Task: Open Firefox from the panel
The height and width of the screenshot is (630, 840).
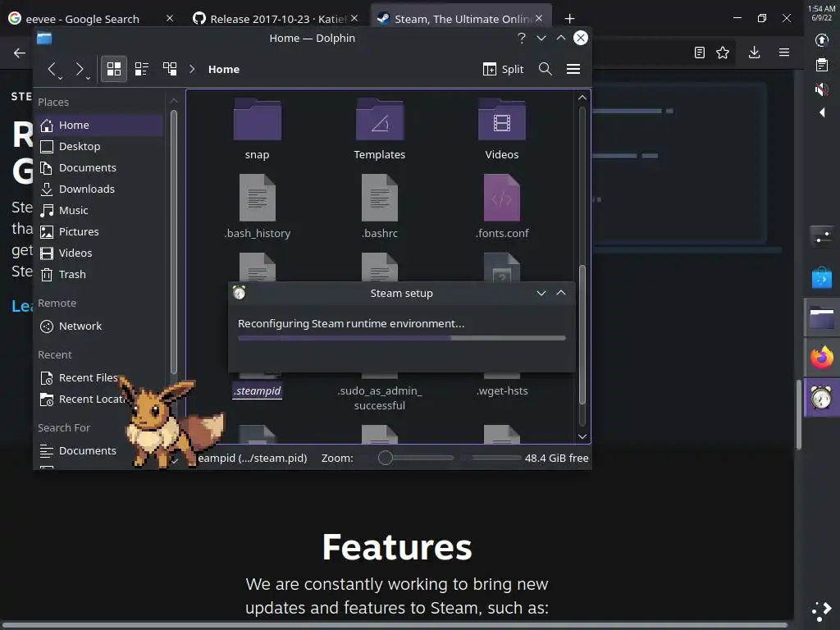Action: 822,358
